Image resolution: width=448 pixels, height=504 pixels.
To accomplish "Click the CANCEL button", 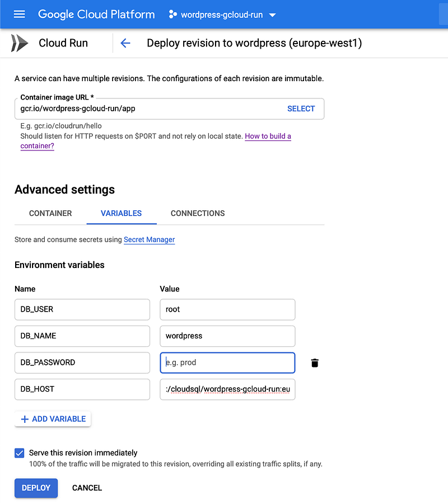I will (x=87, y=488).
